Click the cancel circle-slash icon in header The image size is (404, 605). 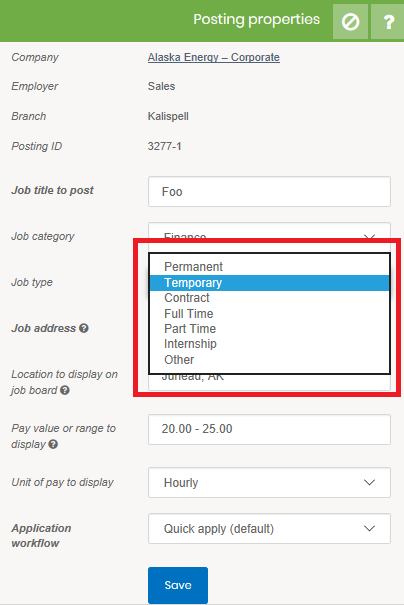pyautogui.click(x=350, y=22)
